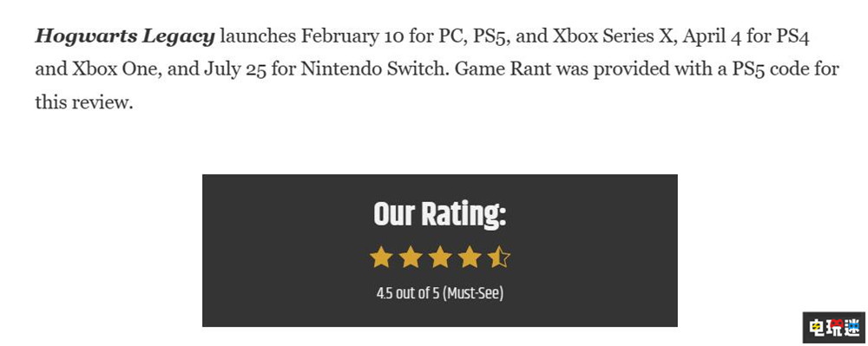Click the "4.5 out of 5 (Must-See)" text

[440, 292]
